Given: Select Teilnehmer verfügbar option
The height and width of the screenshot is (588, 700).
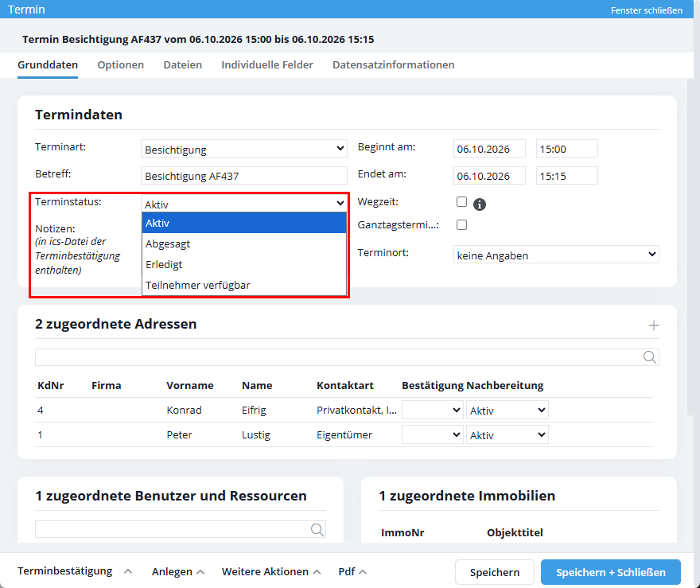Looking at the screenshot, I should click(x=243, y=285).
